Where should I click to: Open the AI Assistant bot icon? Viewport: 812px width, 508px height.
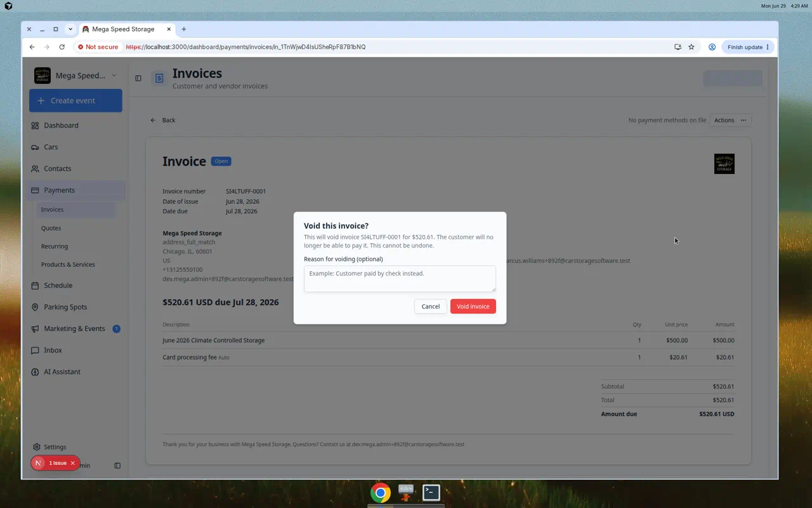(35, 372)
